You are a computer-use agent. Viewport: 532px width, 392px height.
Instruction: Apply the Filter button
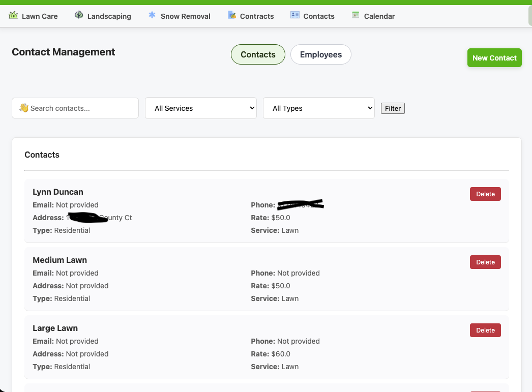(x=393, y=108)
